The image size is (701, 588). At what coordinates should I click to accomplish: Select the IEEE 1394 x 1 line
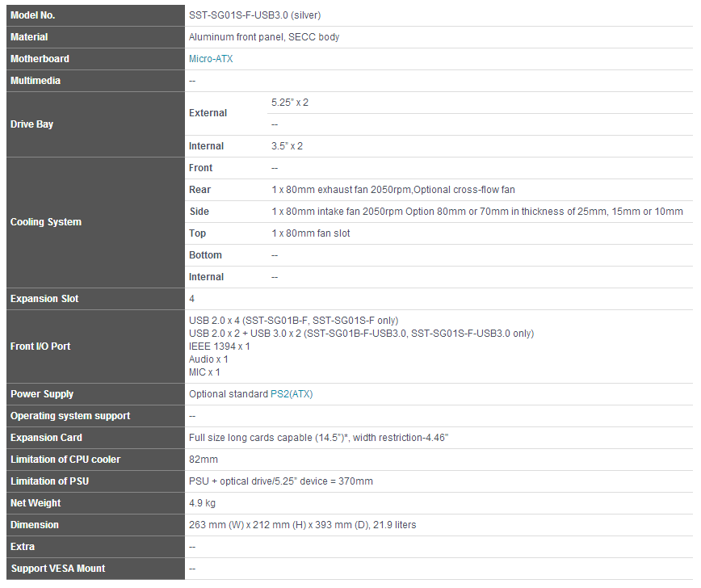point(220,346)
